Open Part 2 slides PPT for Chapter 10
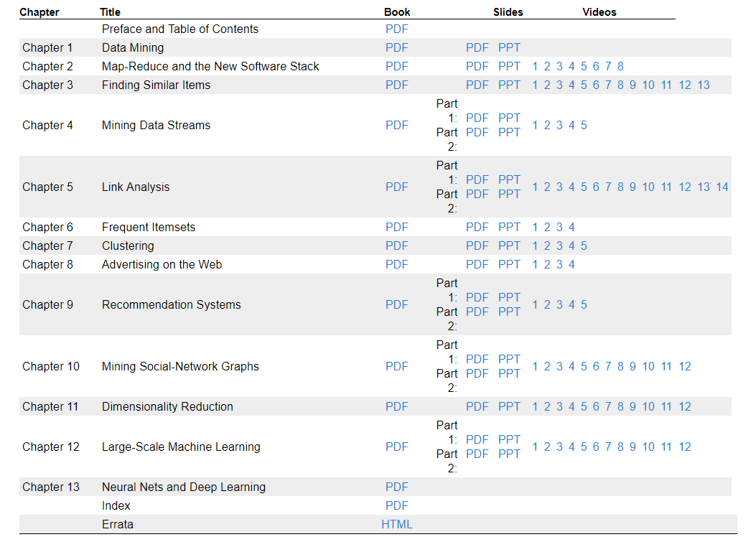Screen dimensions: 756x542 (509, 374)
